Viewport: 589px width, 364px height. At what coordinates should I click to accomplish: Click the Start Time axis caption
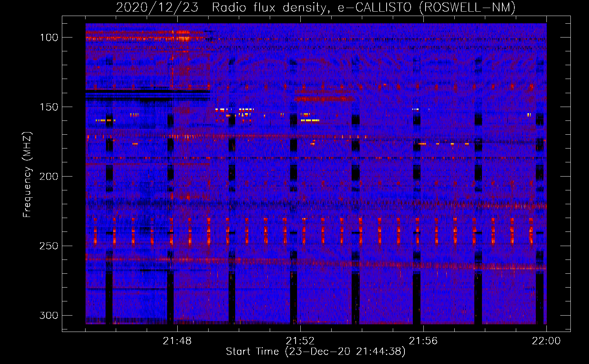coord(316,352)
